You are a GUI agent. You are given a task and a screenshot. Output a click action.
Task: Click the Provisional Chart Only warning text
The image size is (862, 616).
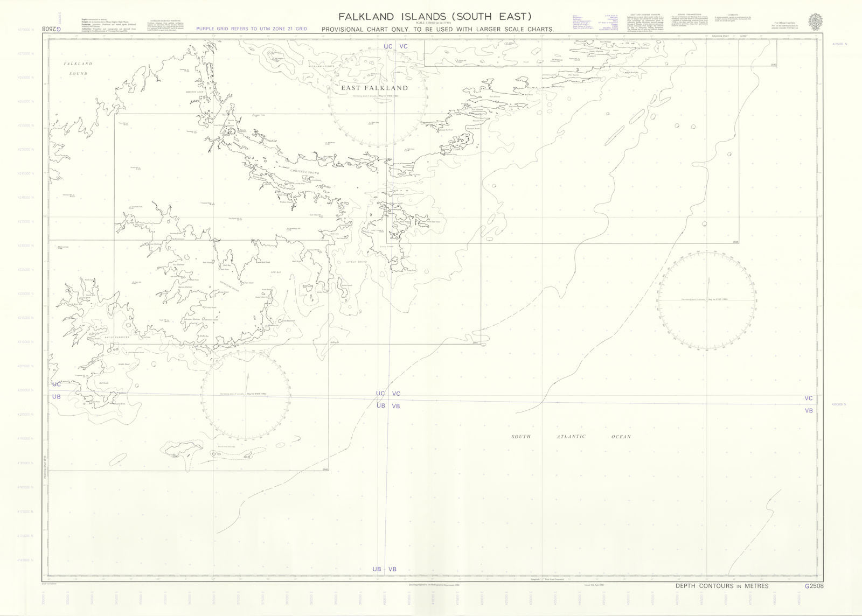pos(437,30)
